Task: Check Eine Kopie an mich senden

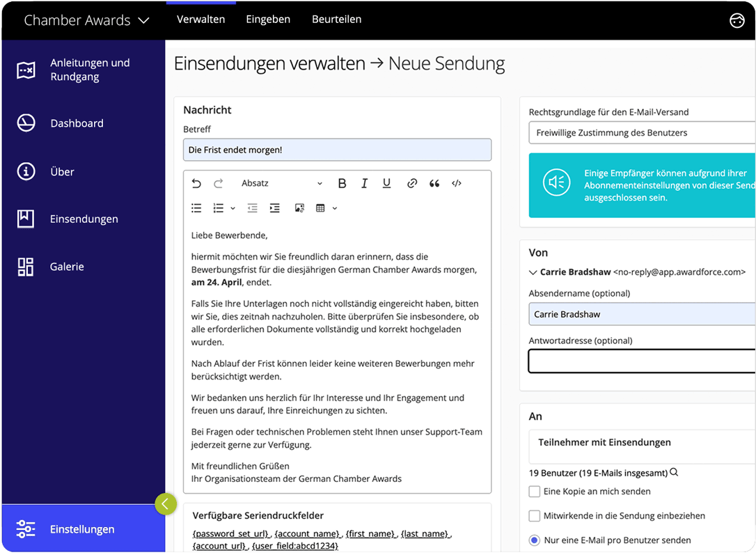Action: point(534,492)
